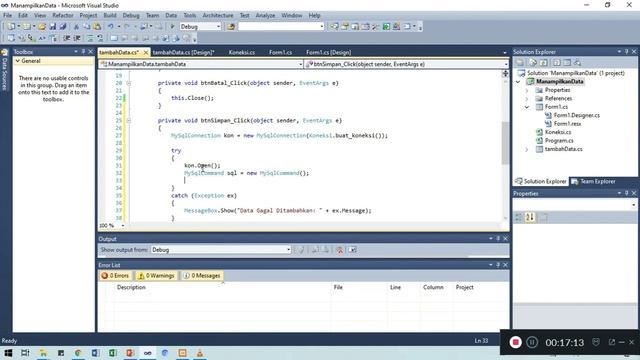Viewport: 640px width, 360px height.
Task: Toggle the 0 Messages filter
Action: tap(202, 276)
